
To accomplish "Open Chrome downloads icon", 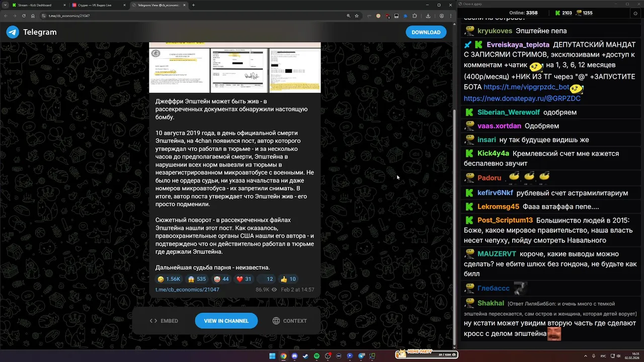I will click(x=428, y=16).
